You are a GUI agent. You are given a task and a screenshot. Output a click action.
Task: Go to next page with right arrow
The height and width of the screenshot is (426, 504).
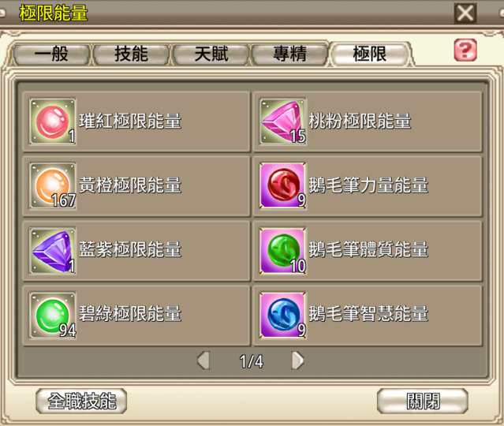tap(297, 360)
